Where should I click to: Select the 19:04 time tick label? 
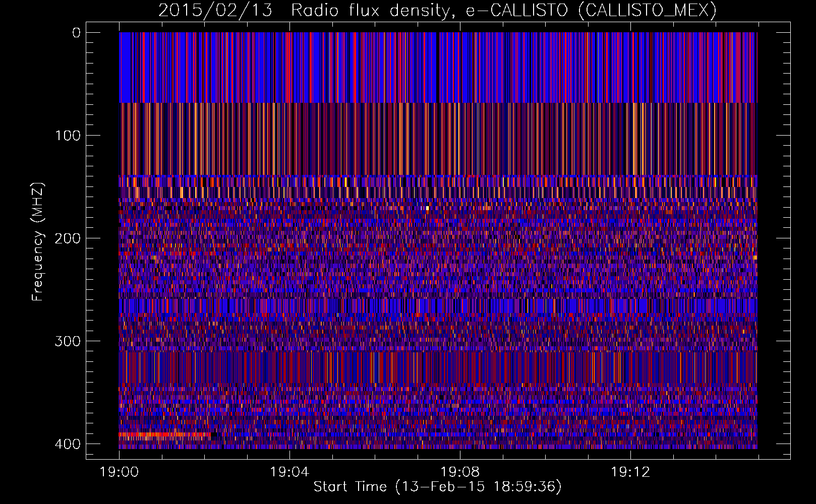coord(289,472)
